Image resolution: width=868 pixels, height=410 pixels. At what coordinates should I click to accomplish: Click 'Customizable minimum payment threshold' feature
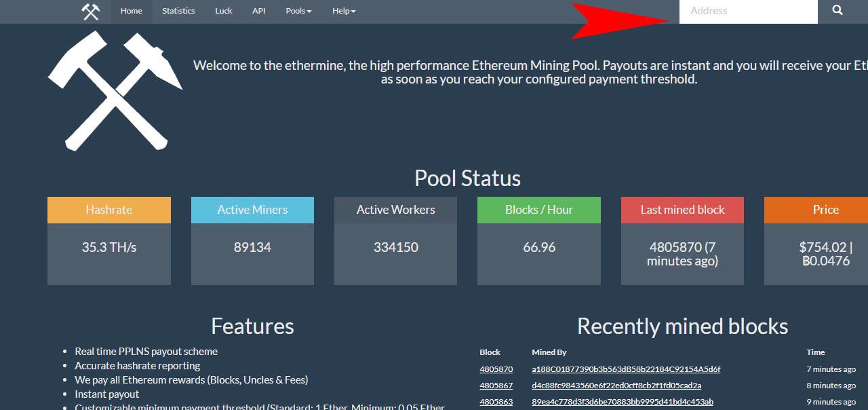pyautogui.click(x=260, y=407)
